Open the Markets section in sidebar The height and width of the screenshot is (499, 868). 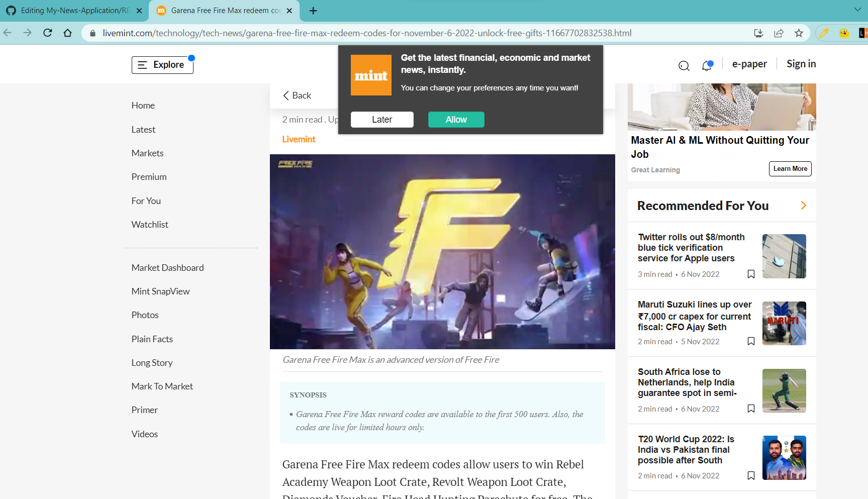[147, 153]
